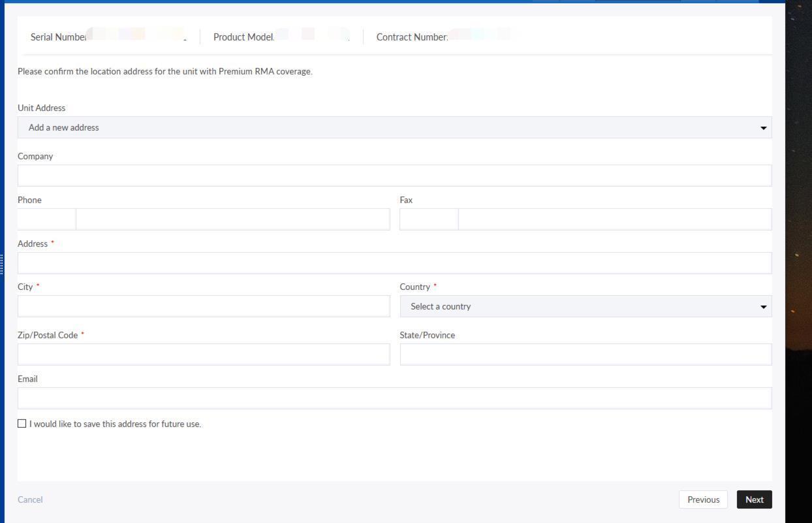Image resolution: width=812 pixels, height=523 pixels.
Task: Go back with the Previous button
Action: [703, 499]
